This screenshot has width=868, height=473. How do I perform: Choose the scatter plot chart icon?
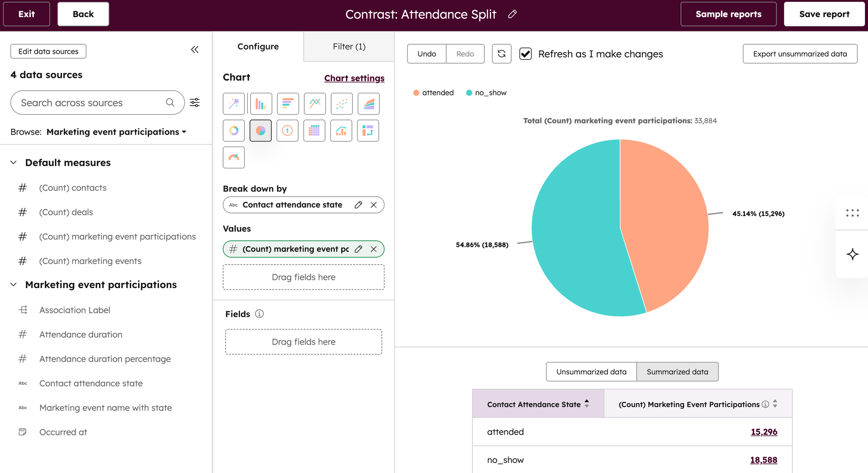click(x=342, y=104)
